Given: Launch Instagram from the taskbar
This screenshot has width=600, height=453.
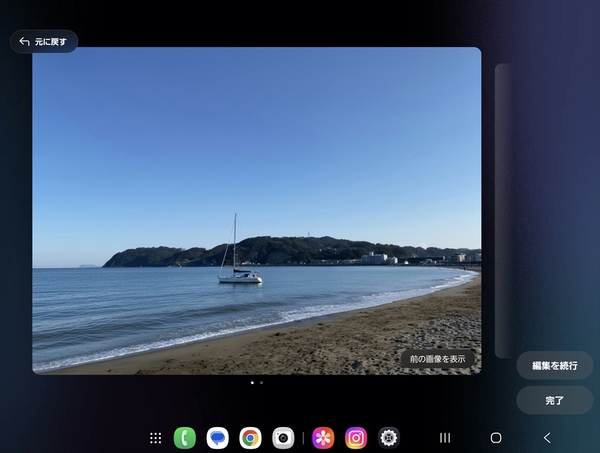Looking at the screenshot, I should (x=356, y=438).
